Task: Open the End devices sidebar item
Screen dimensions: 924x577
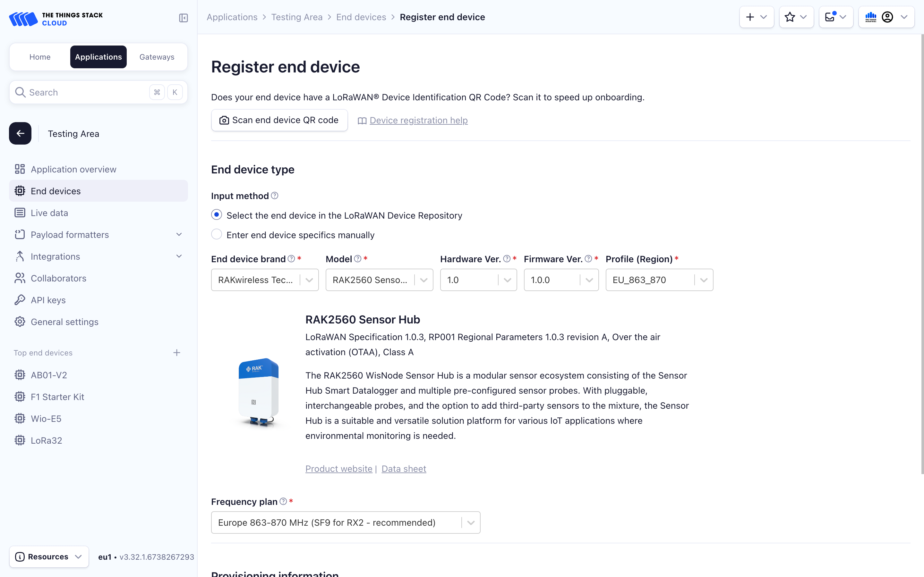Action: click(x=56, y=191)
